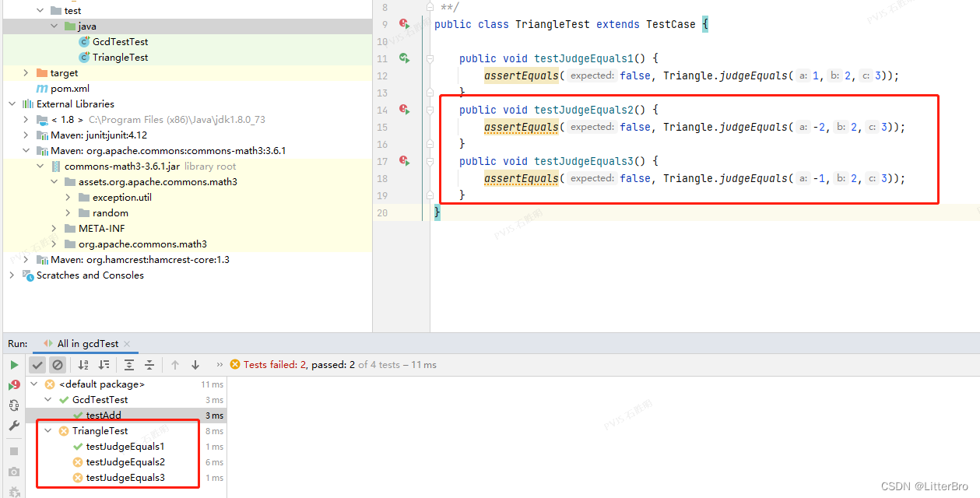980x498 pixels.
Task: Enable automatic test rerun with the cycle icon
Action: coord(12,405)
